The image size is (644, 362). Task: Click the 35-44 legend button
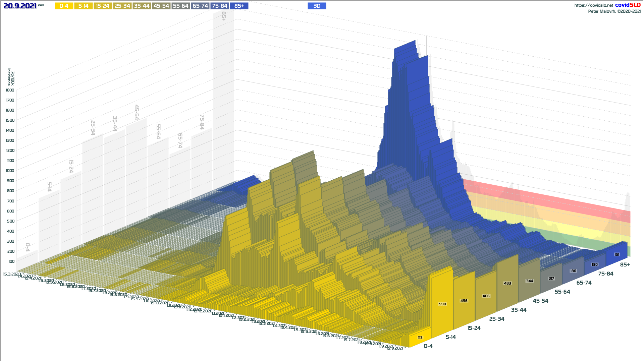click(142, 6)
